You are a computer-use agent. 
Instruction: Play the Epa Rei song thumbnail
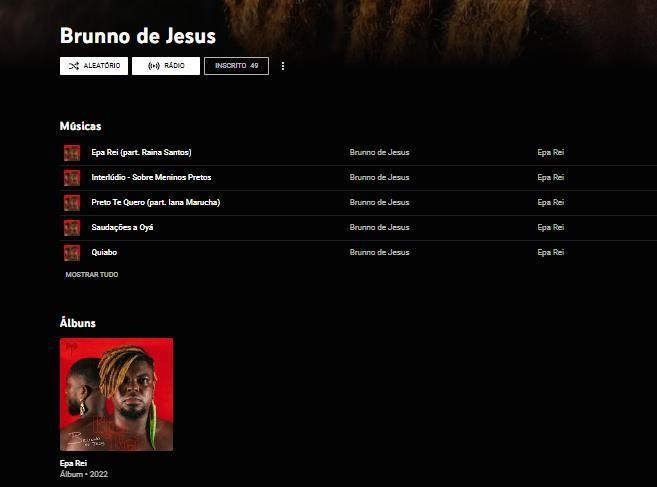(x=72, y=153)
